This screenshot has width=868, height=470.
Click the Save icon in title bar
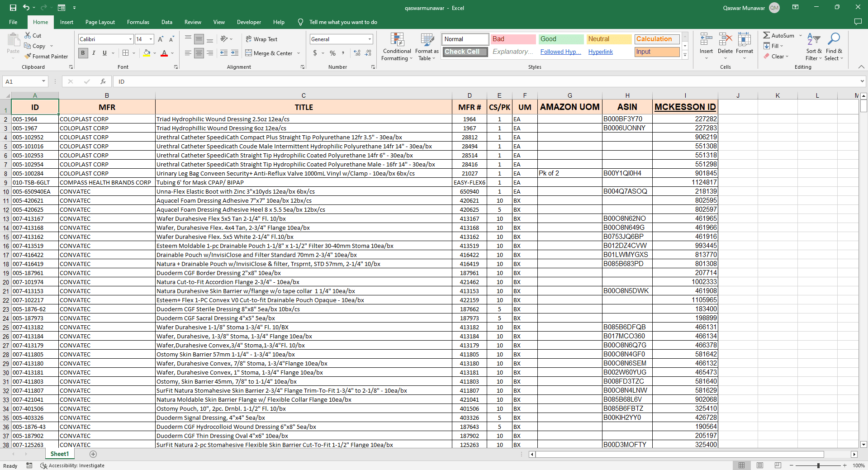[x=13, y=8]
